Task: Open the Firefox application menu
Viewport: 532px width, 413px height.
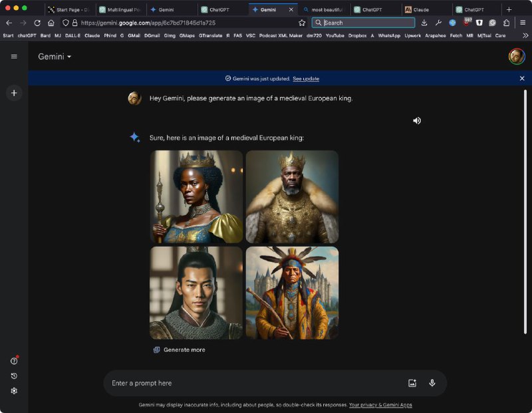Action: click(523, 23)
